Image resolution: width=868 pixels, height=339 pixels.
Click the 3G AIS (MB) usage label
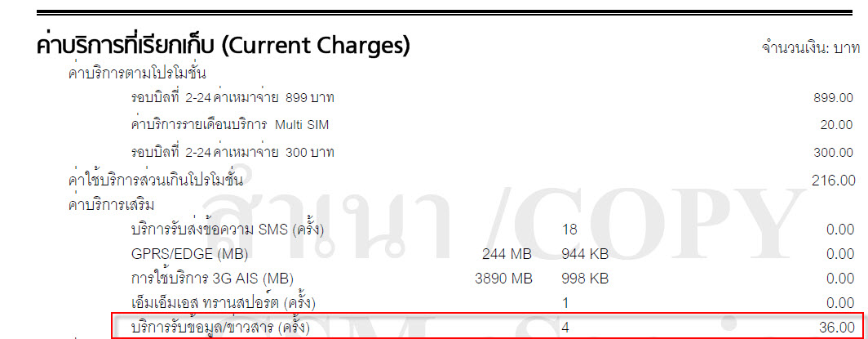213,278
